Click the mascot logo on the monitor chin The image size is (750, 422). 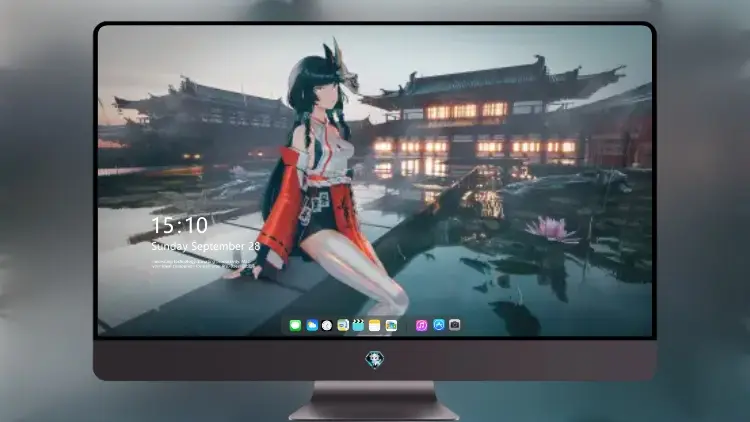[375, 360]
